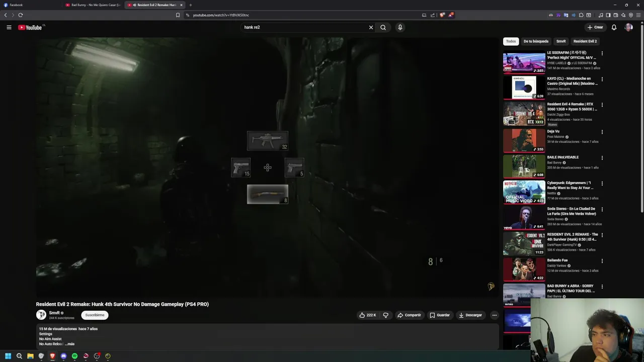Open the YouTube guide hamburger menu

9,27
